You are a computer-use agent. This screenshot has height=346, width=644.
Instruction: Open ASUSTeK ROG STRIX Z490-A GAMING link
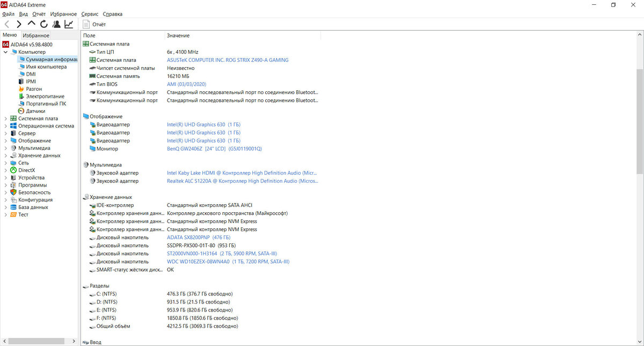pos(228,60)
